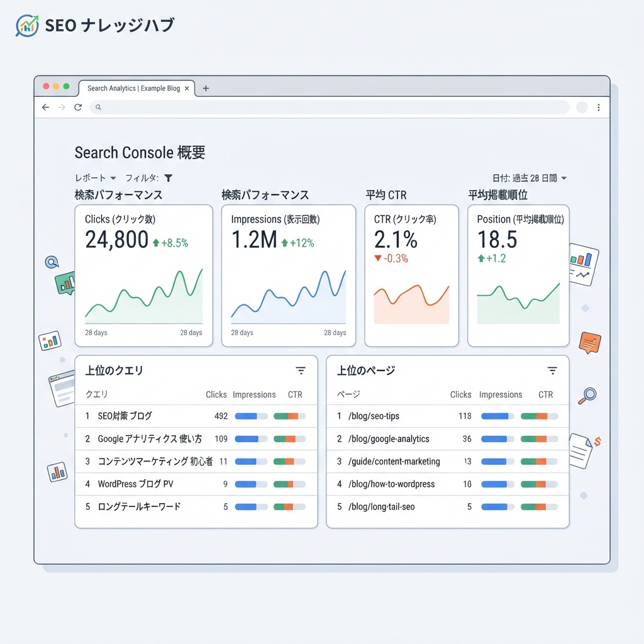
Task: Select the query WordPress ブログ PV
Action: (136, 484)
